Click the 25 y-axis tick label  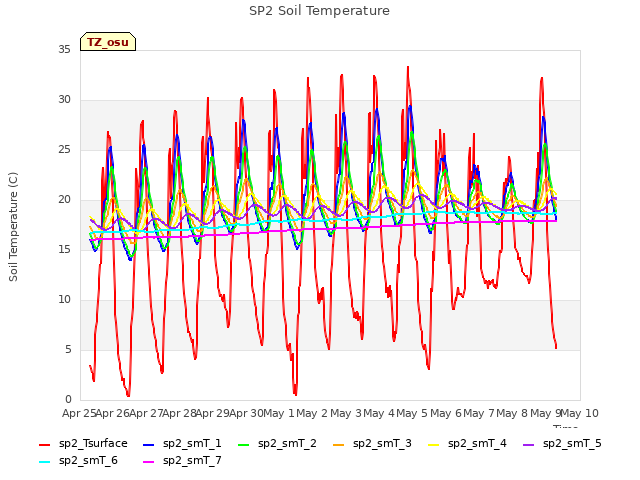click(64, 150)
